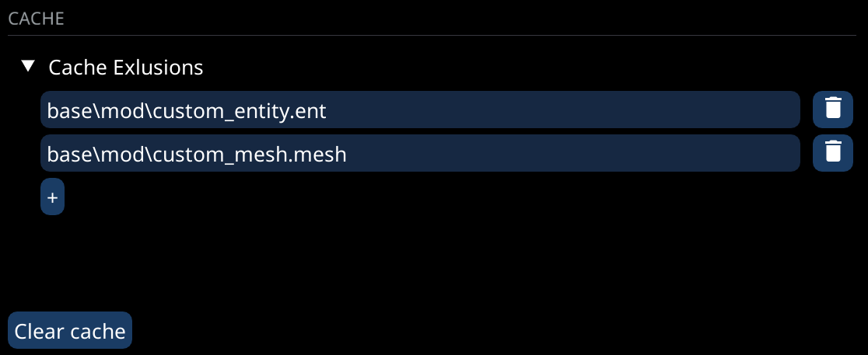
Task: Delete the custom_mesh.mesh exclusion entry
Action: point(832,153)
